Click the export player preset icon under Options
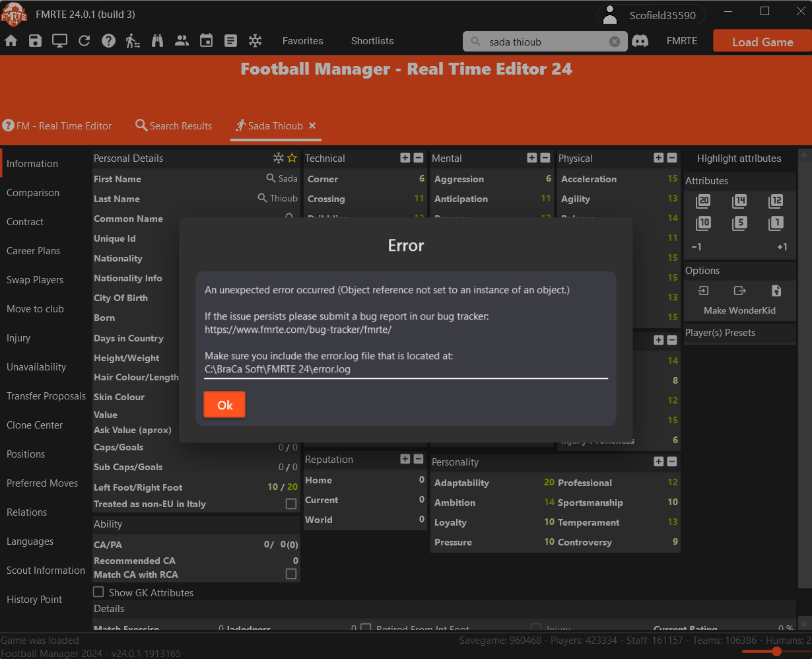Screen dimensions: 812x659 (739, 290)
